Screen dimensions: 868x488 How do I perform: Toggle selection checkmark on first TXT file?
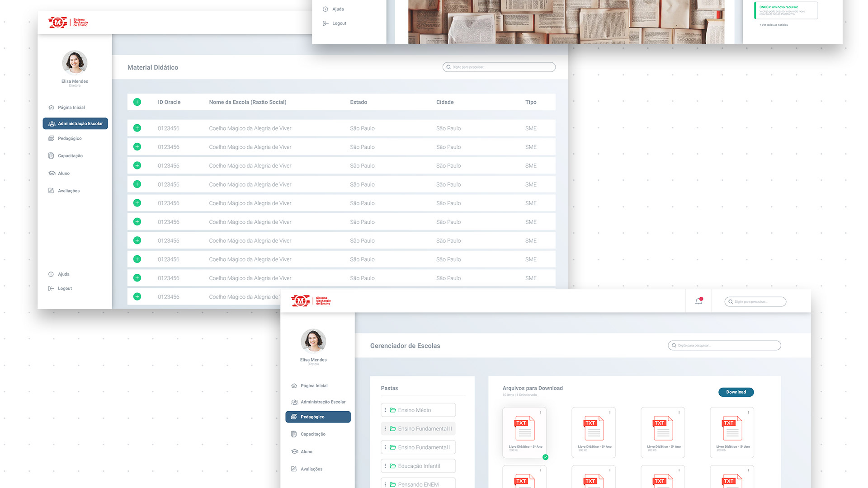[x=545, y=457]
